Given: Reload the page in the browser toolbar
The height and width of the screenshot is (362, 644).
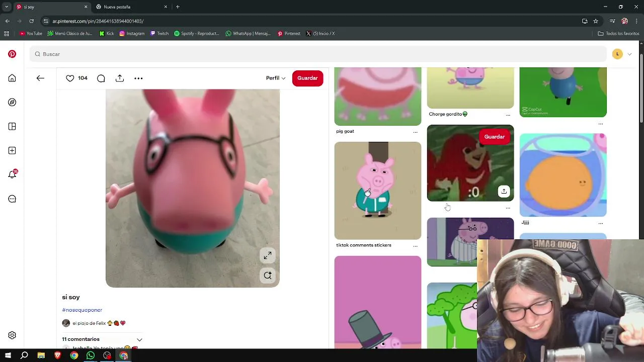Looking at the screenshot, I should pos(31,21).
